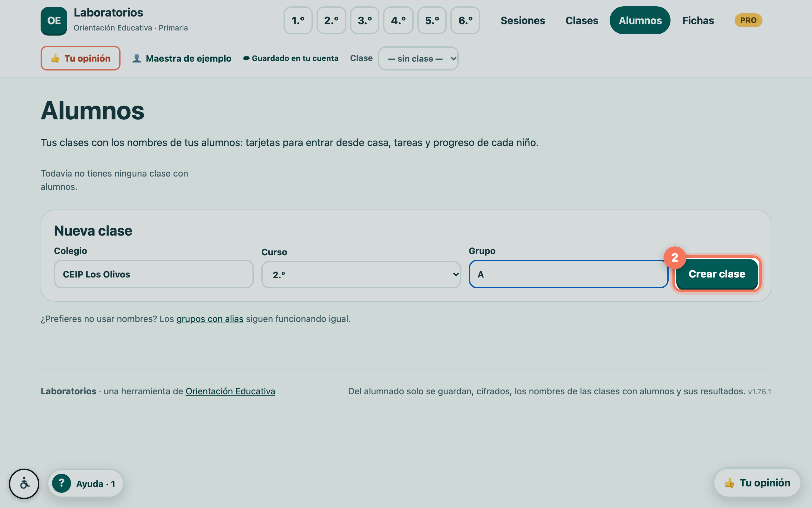Click 'Maestra de ejemplo' account name
Screen dimensions: 812x508
point(189,58)
